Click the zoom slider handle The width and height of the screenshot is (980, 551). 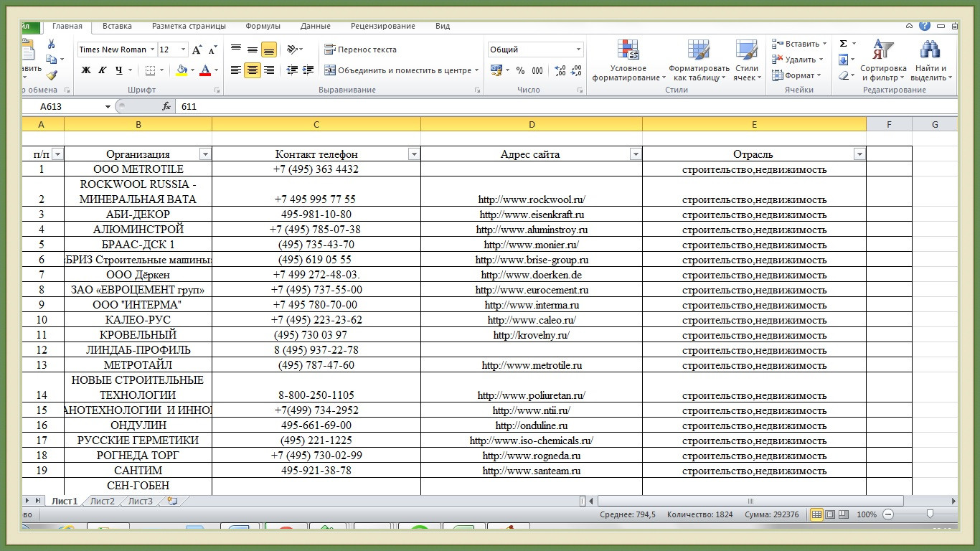pyautogui.click(x=930, y=514)
